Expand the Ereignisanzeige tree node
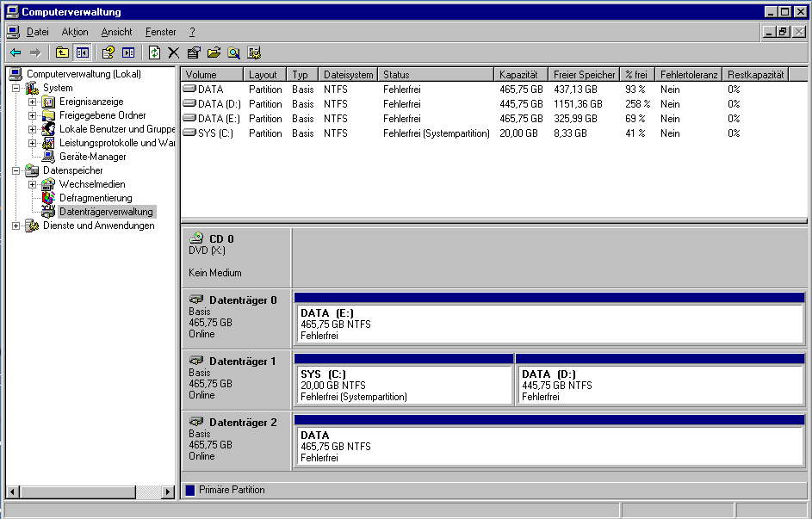This screenshot has width=812, height=519. click(32, 102)
